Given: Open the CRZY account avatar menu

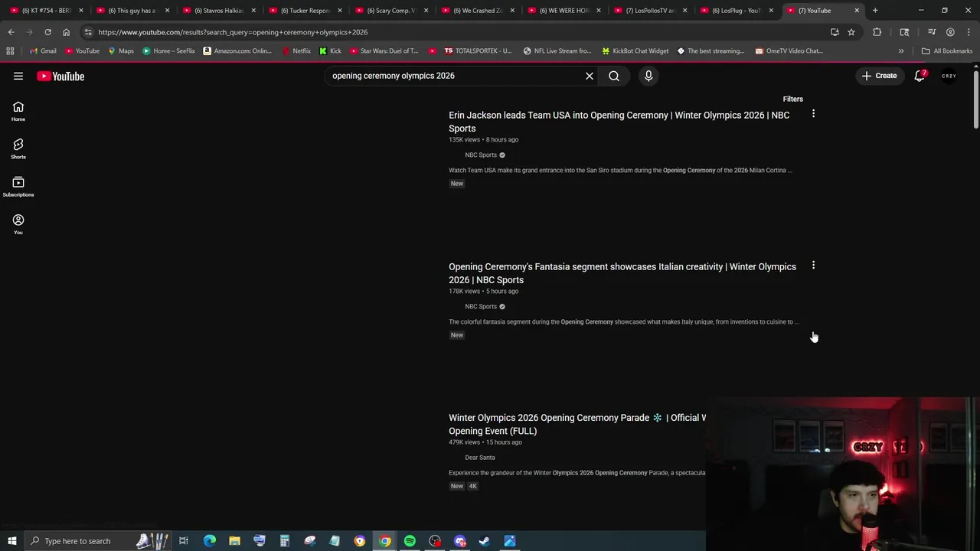Looking at the screenshot, I should click(949, 76).
